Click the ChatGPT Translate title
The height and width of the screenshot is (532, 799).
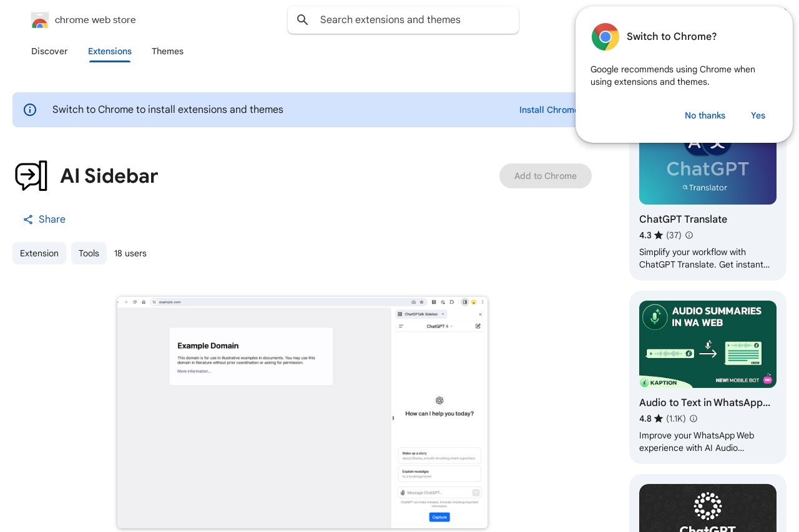(x=683, y=219)
